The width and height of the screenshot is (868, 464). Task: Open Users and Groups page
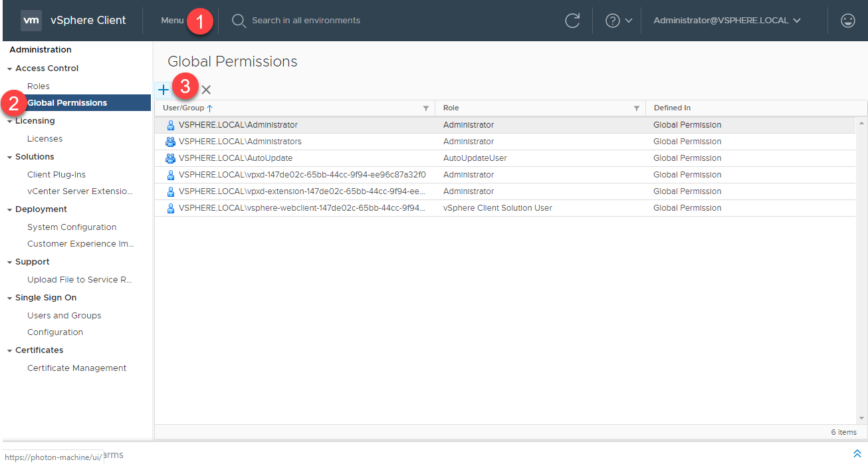[64, 316]
